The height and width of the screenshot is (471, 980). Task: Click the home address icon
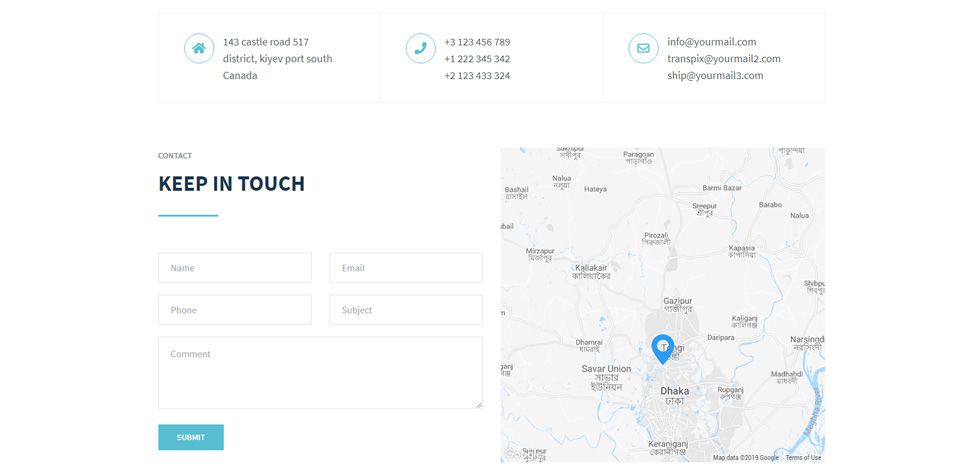pos(199,48)
